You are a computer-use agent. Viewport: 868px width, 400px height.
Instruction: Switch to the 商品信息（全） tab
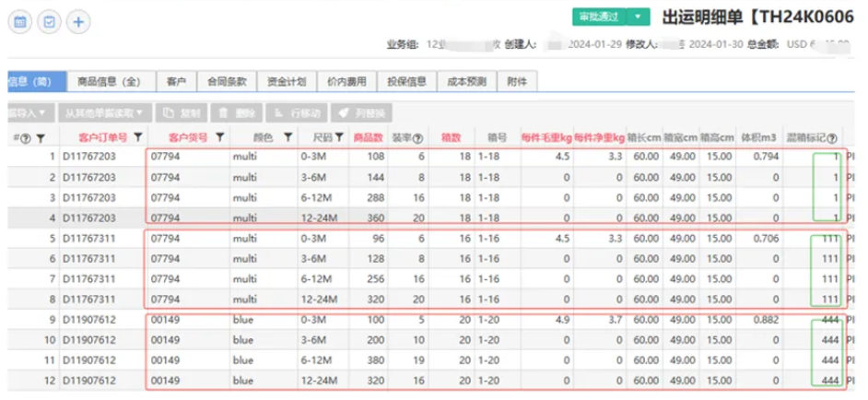coord(109,81)
